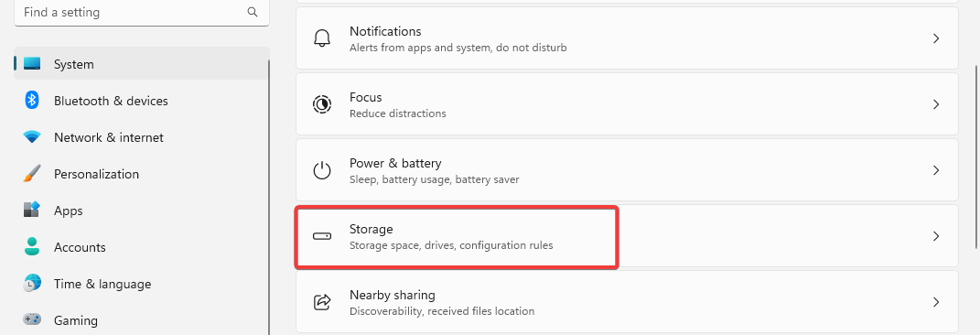Go to Accounts settings
Screen dimensions: 980x335
pyautogui.click(x=141, y=247)
